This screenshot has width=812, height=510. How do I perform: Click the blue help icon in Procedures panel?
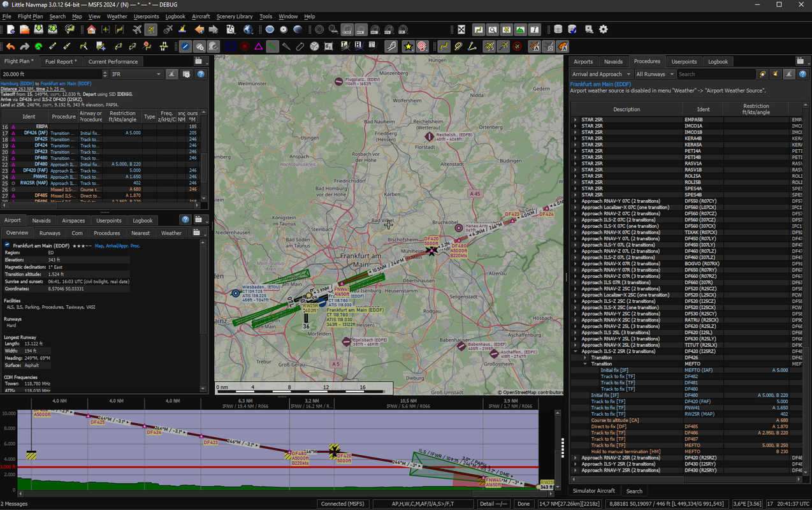point(803,74)
